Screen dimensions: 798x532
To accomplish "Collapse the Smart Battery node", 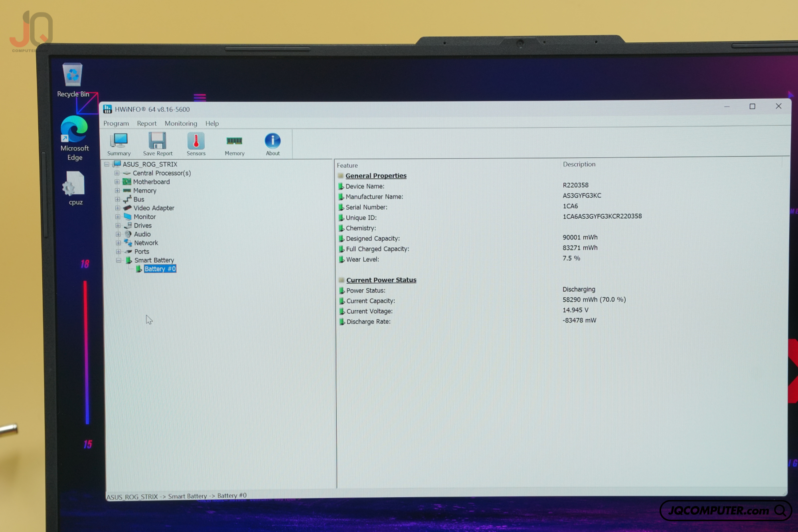I will [x=119, y=260].
